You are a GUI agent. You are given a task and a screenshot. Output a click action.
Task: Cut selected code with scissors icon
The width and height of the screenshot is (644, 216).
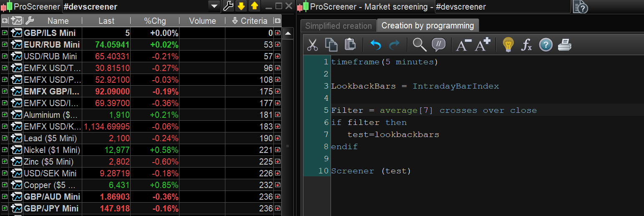[x=313, y=45]
